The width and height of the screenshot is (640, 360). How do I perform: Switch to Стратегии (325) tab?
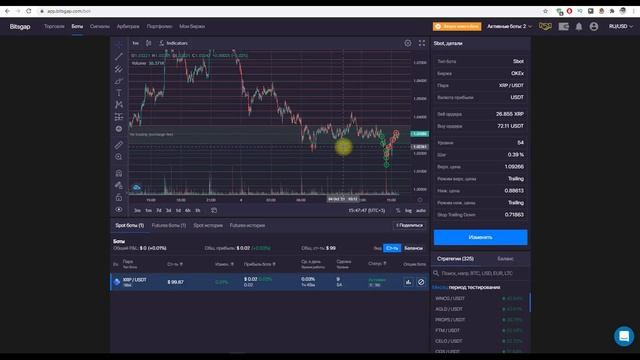455,259
